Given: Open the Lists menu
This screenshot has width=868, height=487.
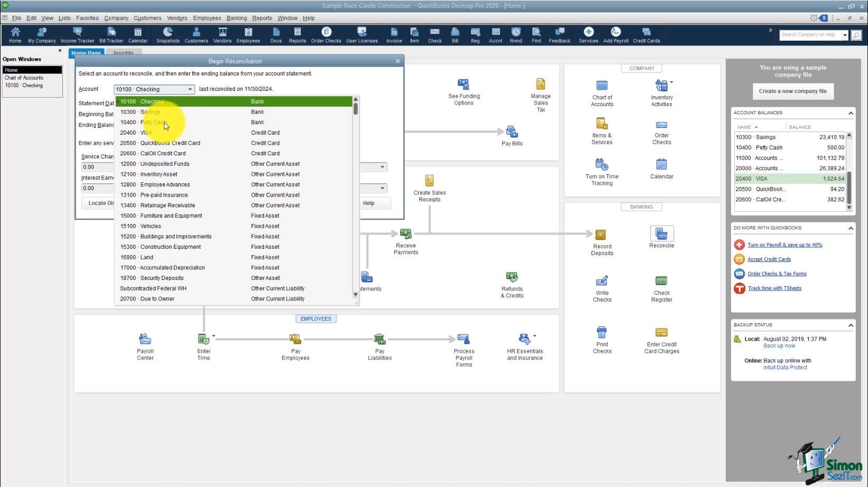Looking at the screenshot, I should pyautogui.click(x=64, y=18).
